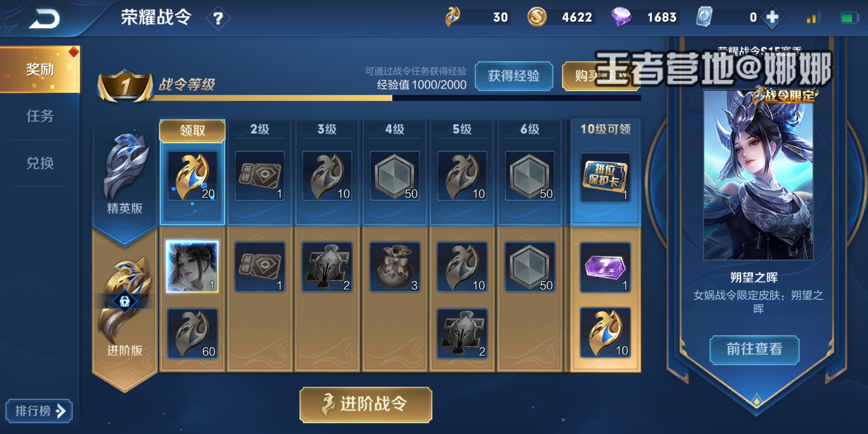Switch to the 任务 tab
This screenshot has height=434, width=868.
click(40, 116)
